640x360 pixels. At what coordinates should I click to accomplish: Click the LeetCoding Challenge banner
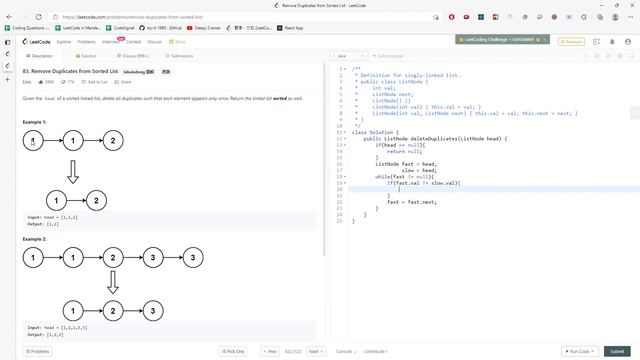(502, 40)
